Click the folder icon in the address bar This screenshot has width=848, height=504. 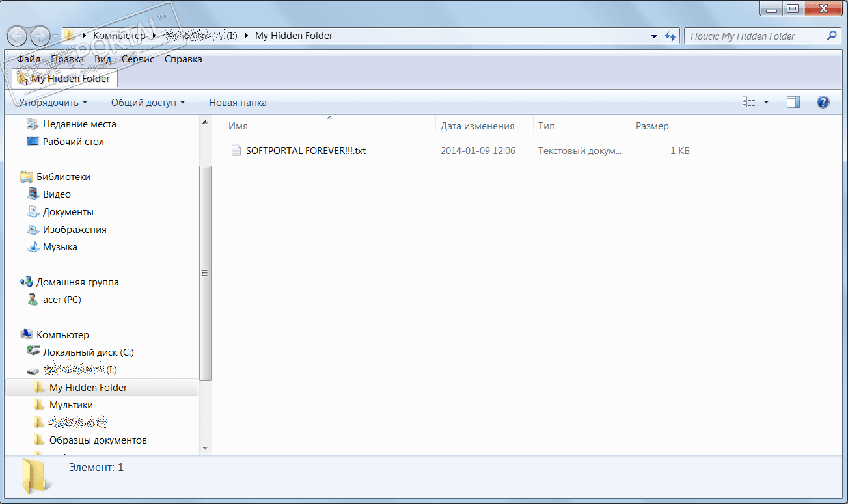coord(69,36)
